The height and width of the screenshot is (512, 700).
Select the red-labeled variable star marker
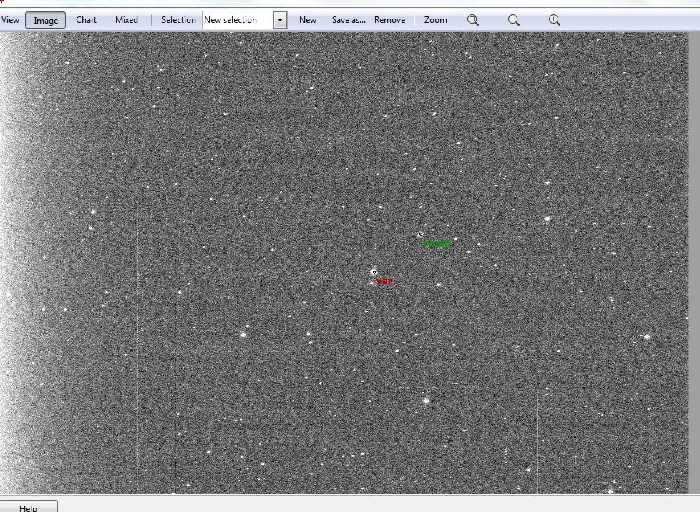click(x=374, y=272)
